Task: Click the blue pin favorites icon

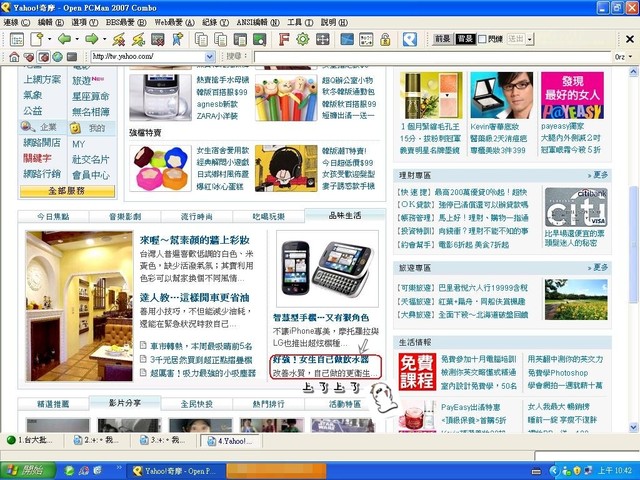Action: (178, 39)
